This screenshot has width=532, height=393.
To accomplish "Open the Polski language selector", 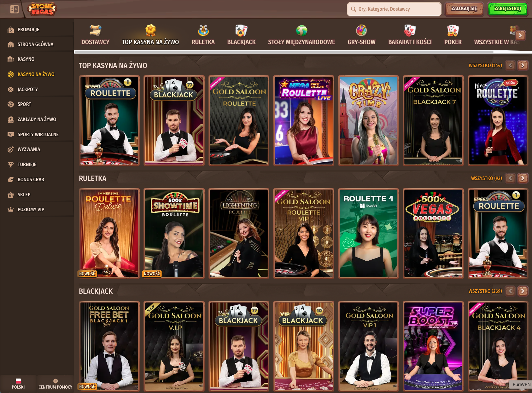I will (x=18, y=383).
